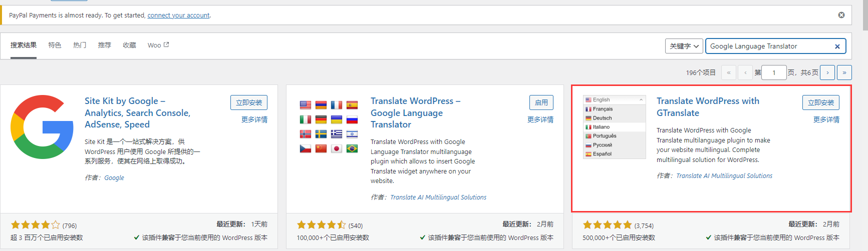
Task: Clear the search text with X icon
Action: coord(837,46)
